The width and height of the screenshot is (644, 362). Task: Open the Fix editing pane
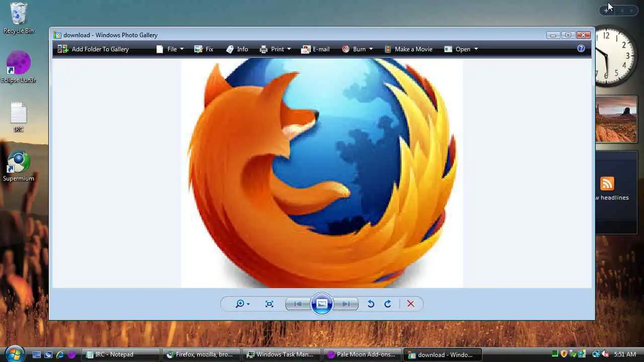pyautogui.click(x=203, y=49)
